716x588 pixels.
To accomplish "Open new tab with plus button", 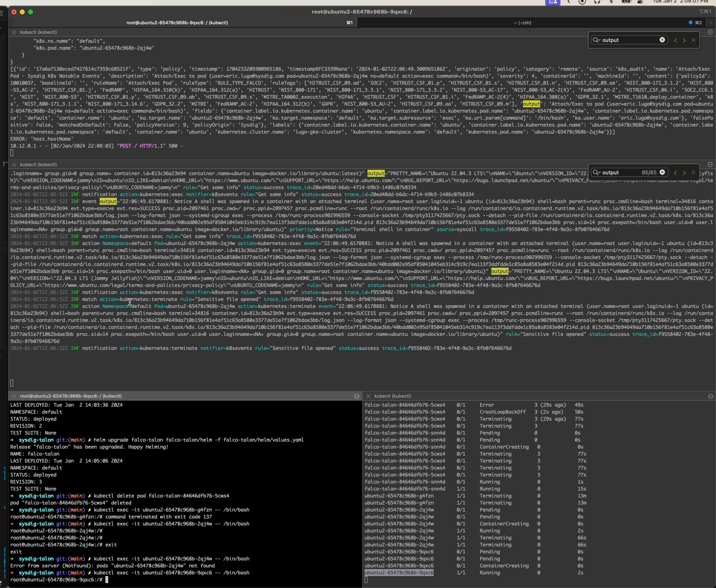I will coord(711,23).
